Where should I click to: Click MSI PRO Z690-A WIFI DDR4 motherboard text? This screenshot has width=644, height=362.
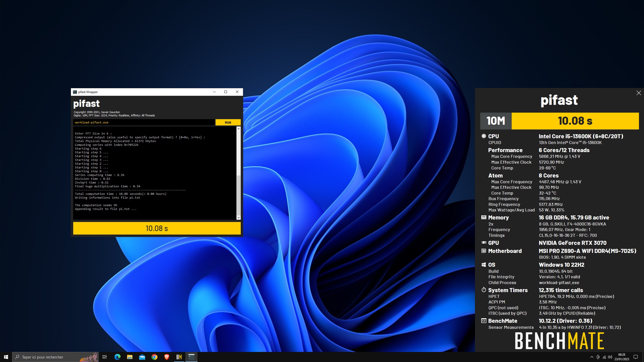[587, 251]
